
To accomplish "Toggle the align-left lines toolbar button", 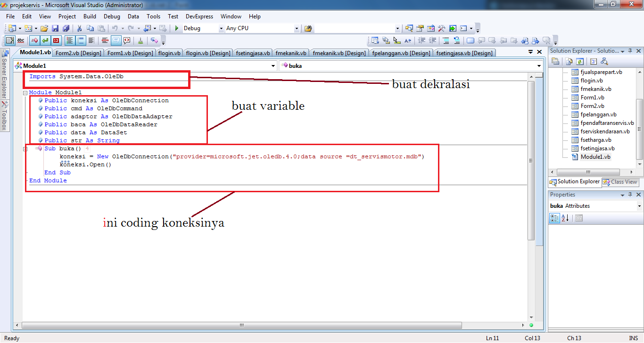I will (70, 40).
